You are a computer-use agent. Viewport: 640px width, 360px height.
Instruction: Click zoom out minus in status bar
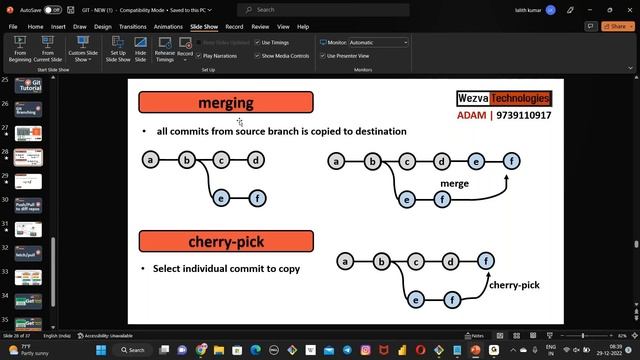[x=562, y=336]
